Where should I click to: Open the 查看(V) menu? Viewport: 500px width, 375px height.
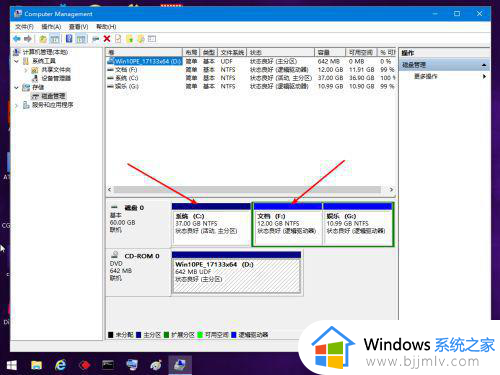(78, 27)
